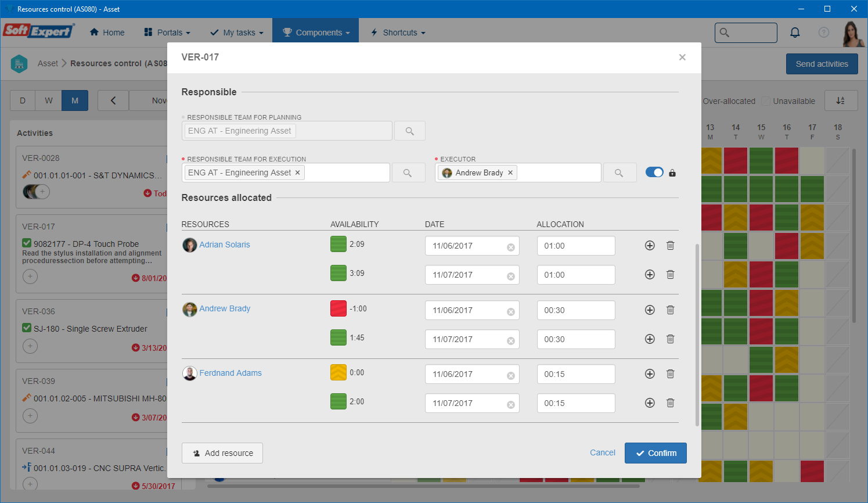This screenshot has width=868, height=503.
Task: Delete Ferdnand Adams 11/07/2017 allocation row
Action: click(670, 403)
